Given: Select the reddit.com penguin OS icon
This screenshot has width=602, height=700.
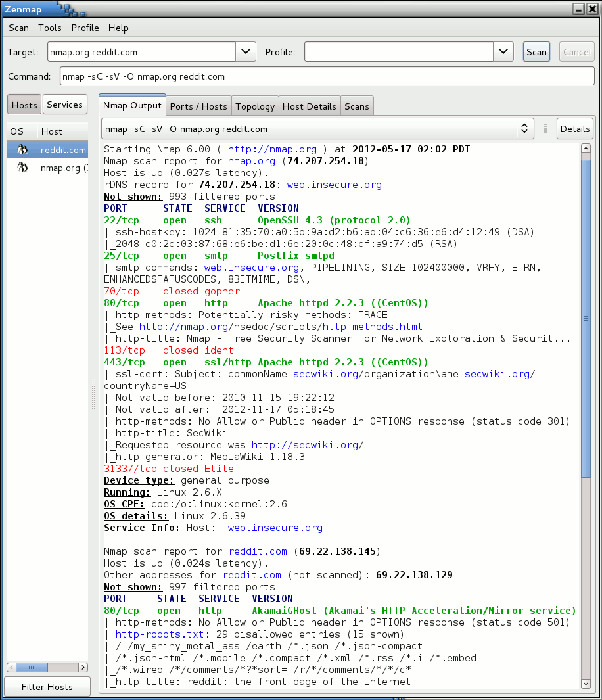Looking at the screenshot, I should tap(21, 150).
